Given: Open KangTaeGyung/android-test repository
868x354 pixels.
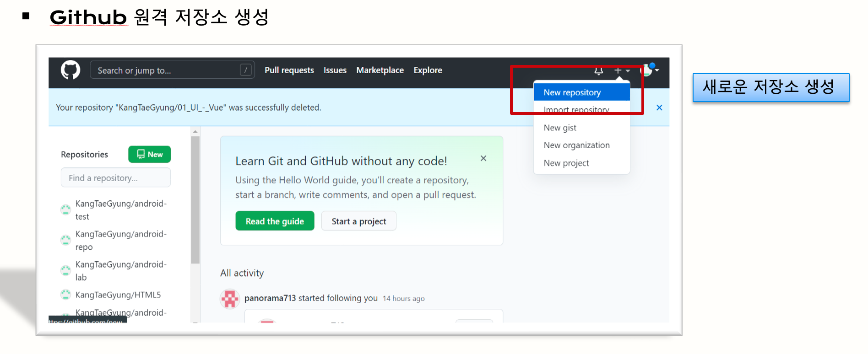Looking at the screenshot, I should tap(121, 210).
